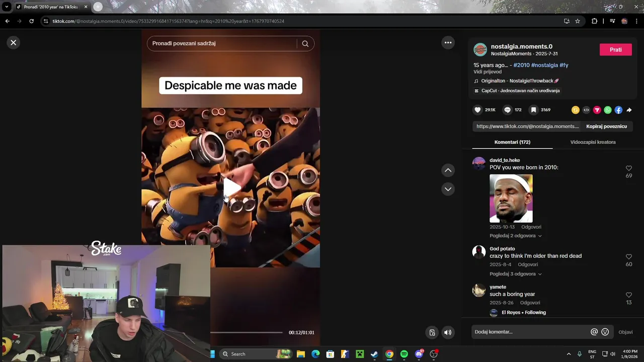Like david_te.heke's comment

(x=629, y=168)
